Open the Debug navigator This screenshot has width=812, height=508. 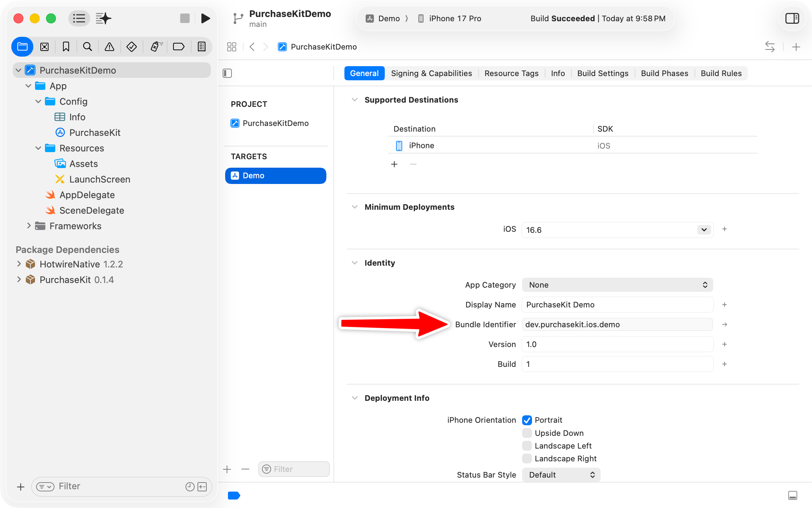point(156,46)
